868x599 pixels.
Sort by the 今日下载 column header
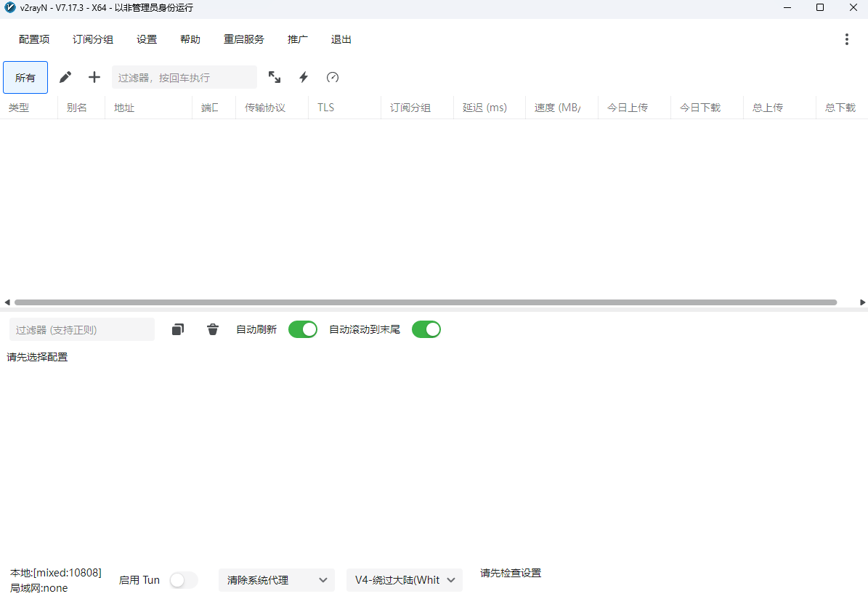707,108
